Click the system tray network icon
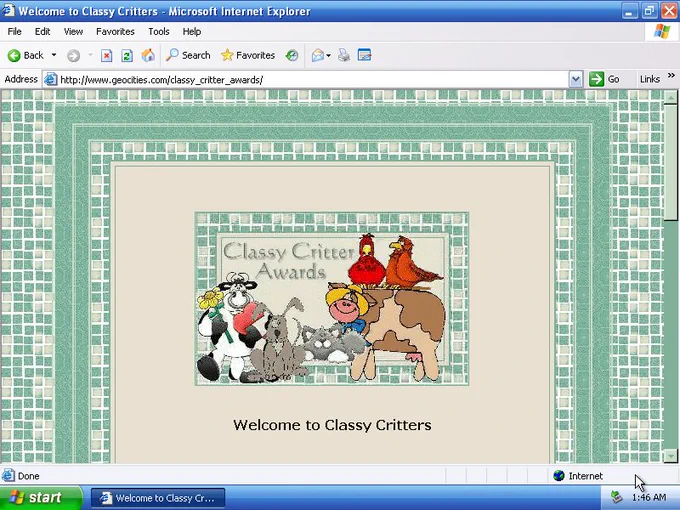Viewport: 680px width, 510px height. point(617,497)
